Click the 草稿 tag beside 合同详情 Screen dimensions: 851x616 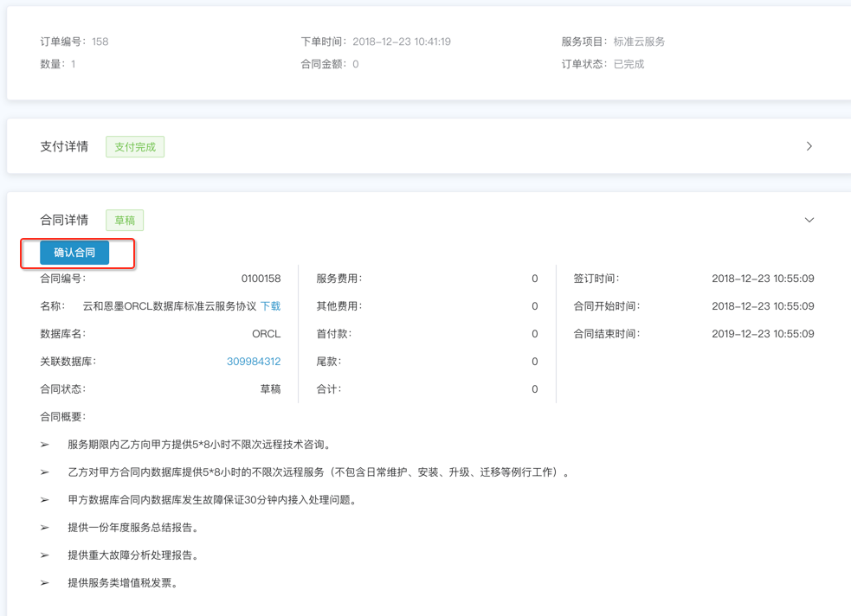click(125, 221)
